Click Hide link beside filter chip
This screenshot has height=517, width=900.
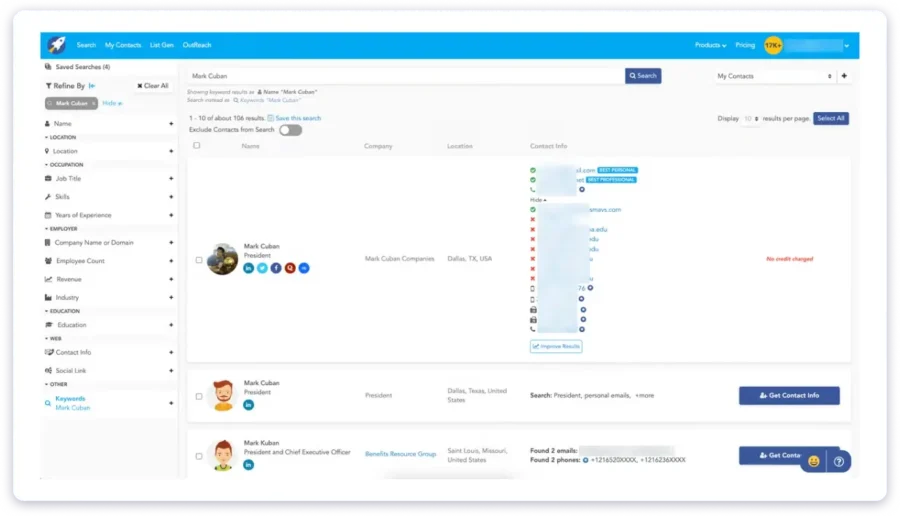112,103
